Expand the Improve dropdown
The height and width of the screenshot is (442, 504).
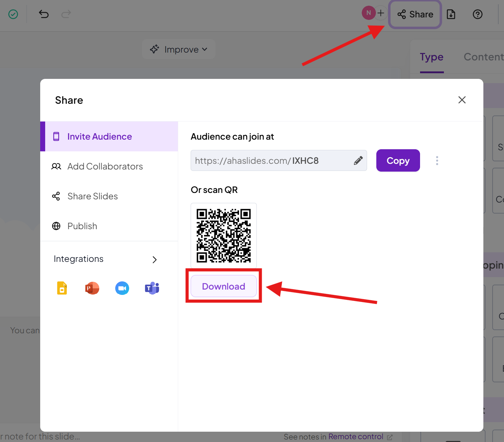tap(179, 49)
